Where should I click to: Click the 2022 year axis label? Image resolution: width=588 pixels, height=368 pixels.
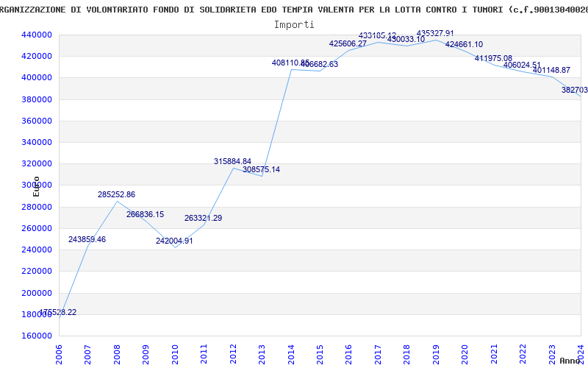pyautogui.click(x=523, y=355)
